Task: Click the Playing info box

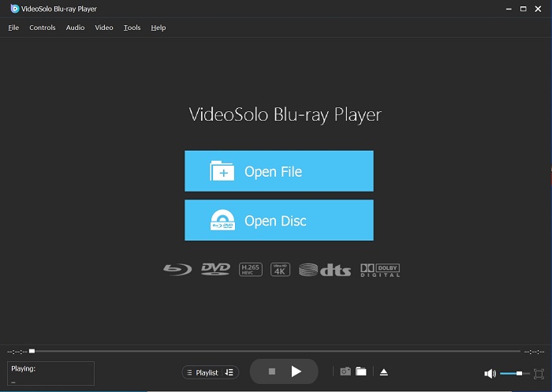Action: 50,373
